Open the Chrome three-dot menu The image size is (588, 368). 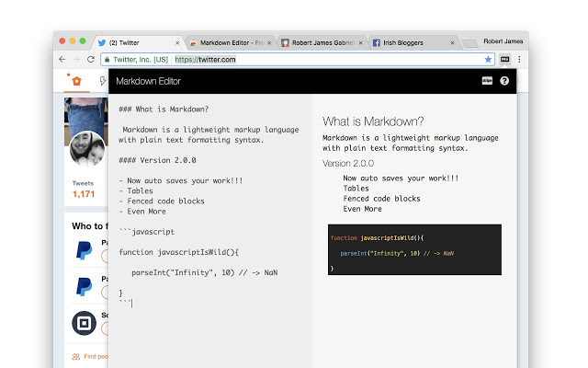coord(519,59)
